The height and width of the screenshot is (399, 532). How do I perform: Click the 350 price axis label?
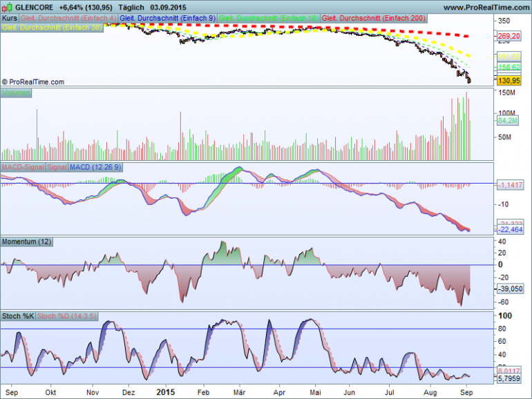(x=504, y=21)
